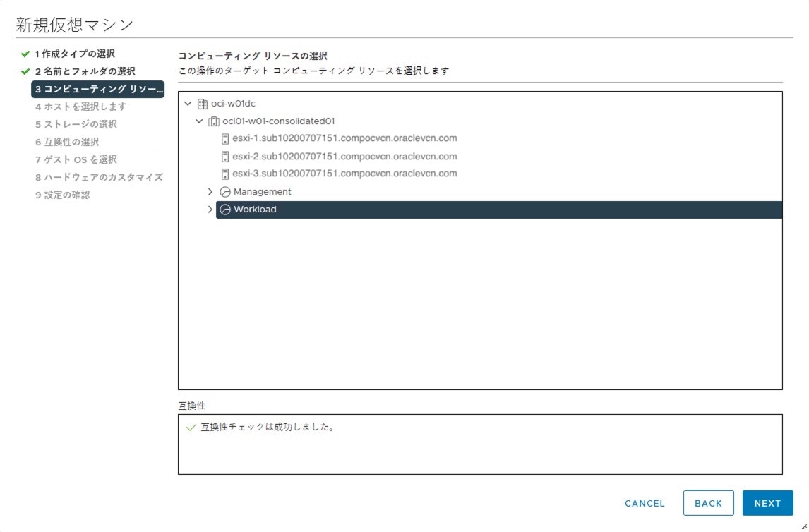This screenshot has height=532, width=809.
Task: Select step 6 互換性の選択
Action: tap(67, 142)
